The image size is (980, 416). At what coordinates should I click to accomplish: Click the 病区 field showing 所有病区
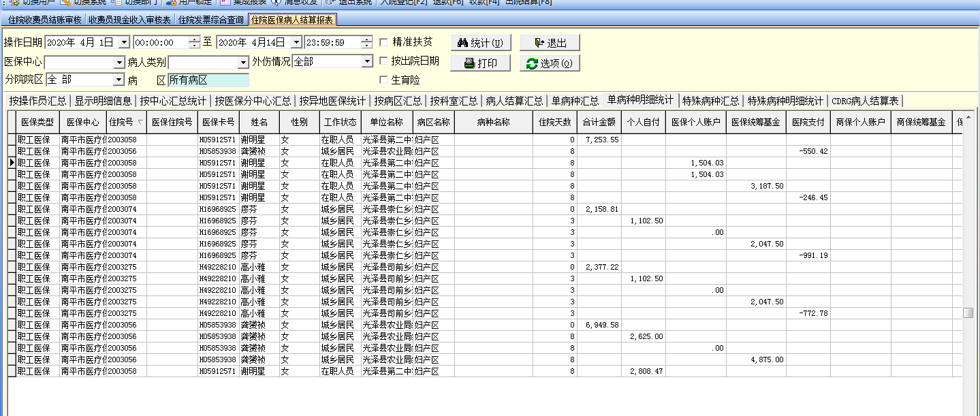[x=208, y=80]
